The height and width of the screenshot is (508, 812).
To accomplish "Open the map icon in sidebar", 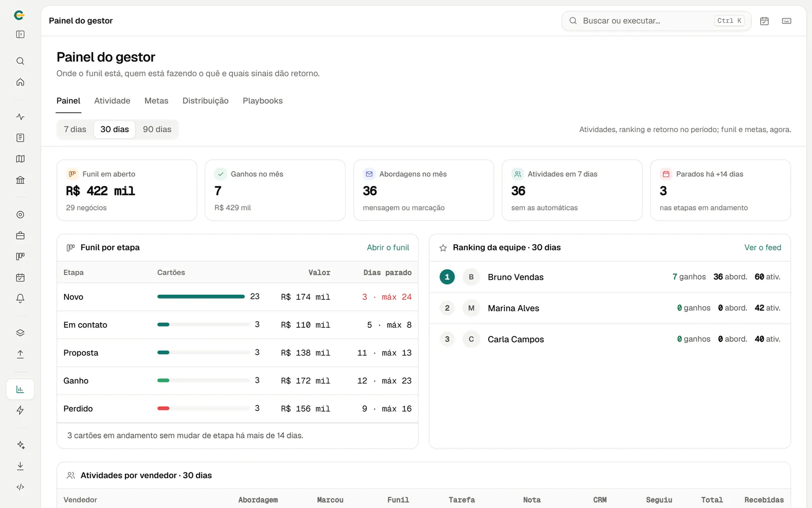I will pos(20,159).
